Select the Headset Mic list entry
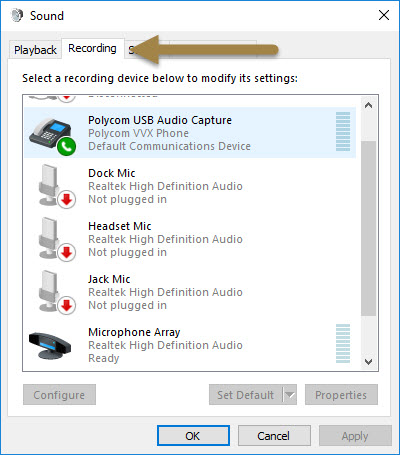The image size is (400, 455). click(190, 239)
